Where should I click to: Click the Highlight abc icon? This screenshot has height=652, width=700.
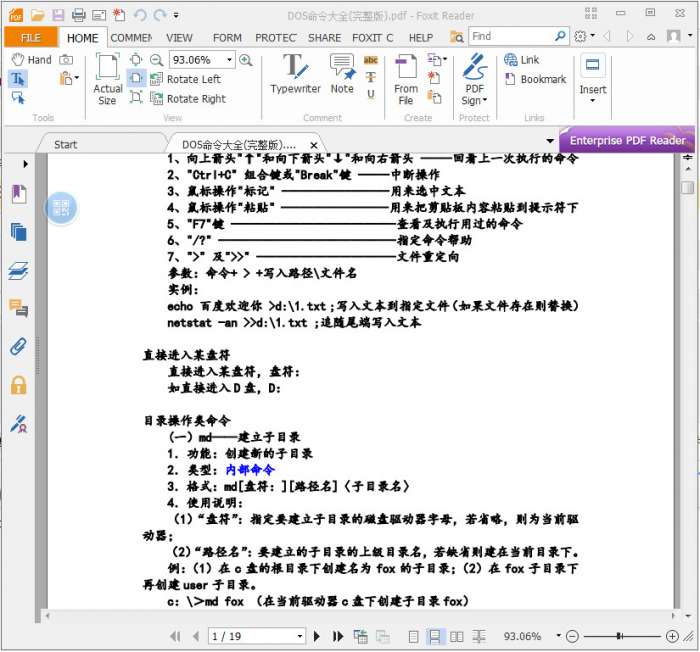371,60
